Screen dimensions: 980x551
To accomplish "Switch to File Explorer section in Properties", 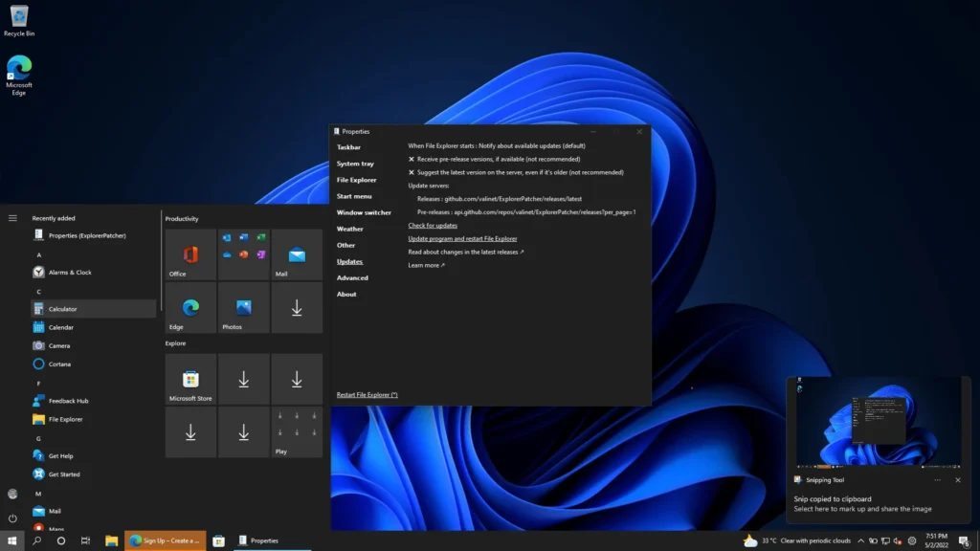I will 356,180.
